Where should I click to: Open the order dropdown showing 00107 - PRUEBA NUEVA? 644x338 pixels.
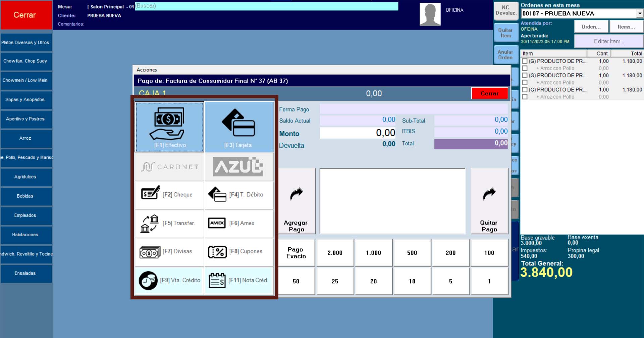point(640,13)
